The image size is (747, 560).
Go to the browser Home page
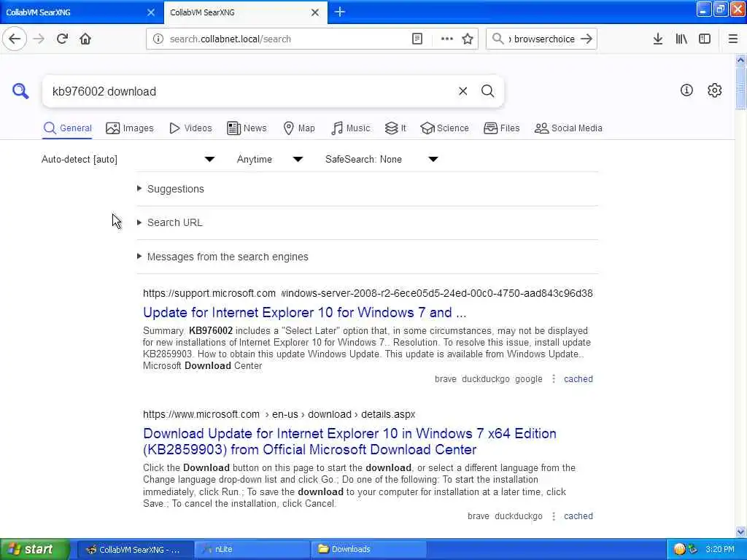click(85, 39)
